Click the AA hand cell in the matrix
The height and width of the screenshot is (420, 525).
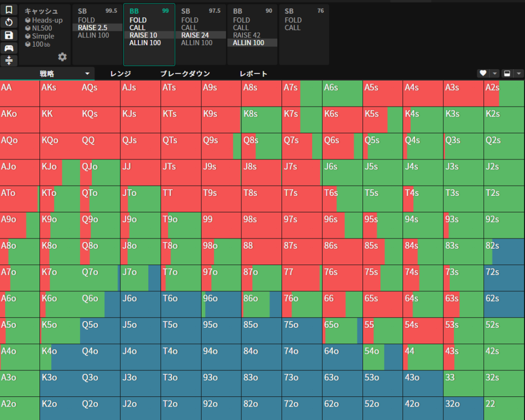point(20,94)
